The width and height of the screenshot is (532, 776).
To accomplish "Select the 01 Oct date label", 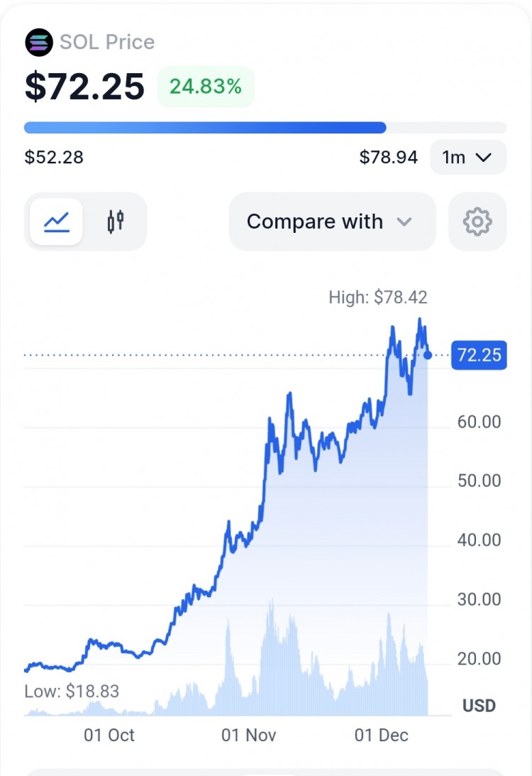I will [x=109, y=735].
